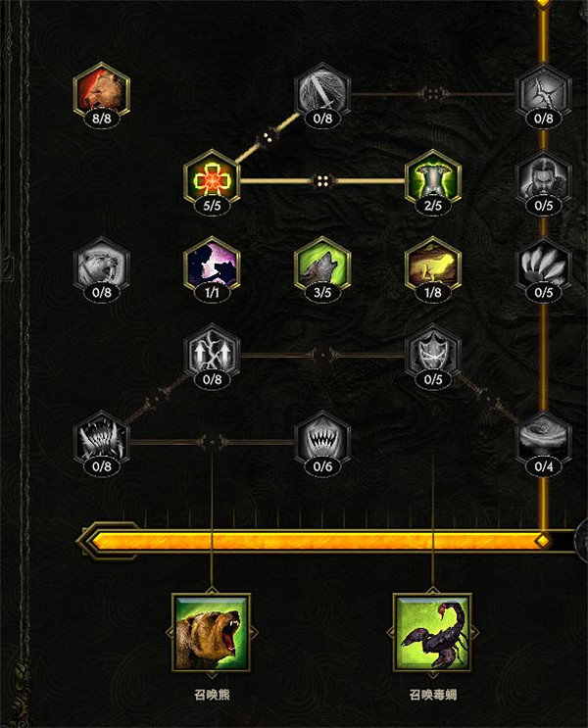Select the bearded man skill with 0/5 points
This screenshot has height=728, width=588.
pyautogui.click(x=544, y=178)
